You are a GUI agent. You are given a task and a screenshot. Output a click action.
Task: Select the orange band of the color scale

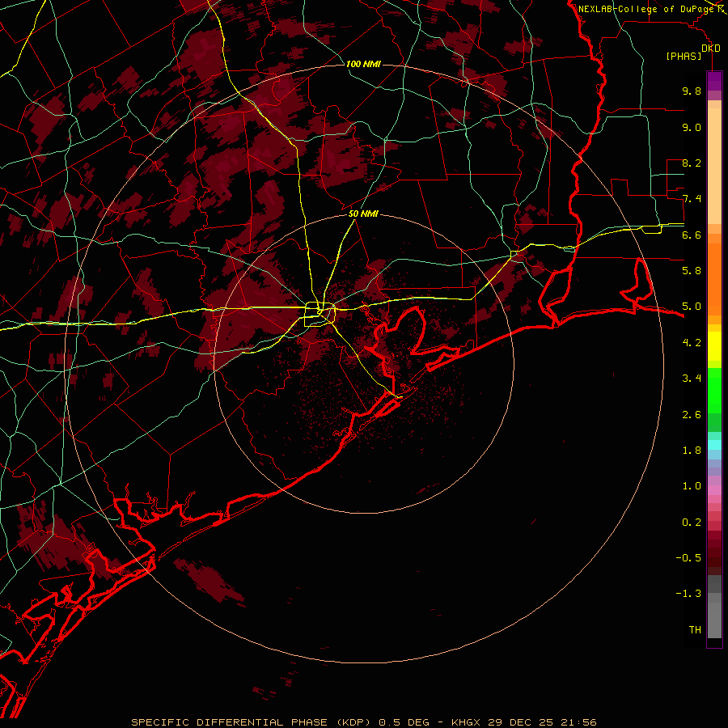pos(714,278)
